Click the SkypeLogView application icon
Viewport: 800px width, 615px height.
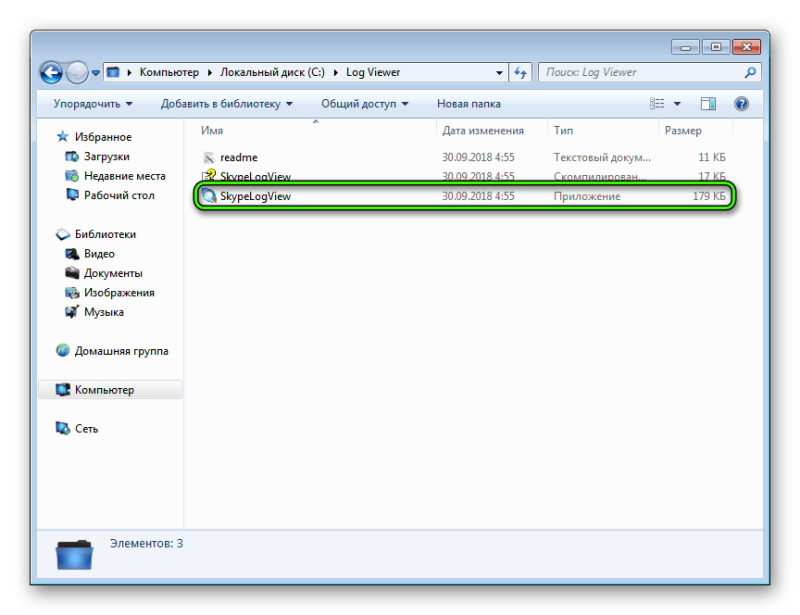tap(209, 196)
